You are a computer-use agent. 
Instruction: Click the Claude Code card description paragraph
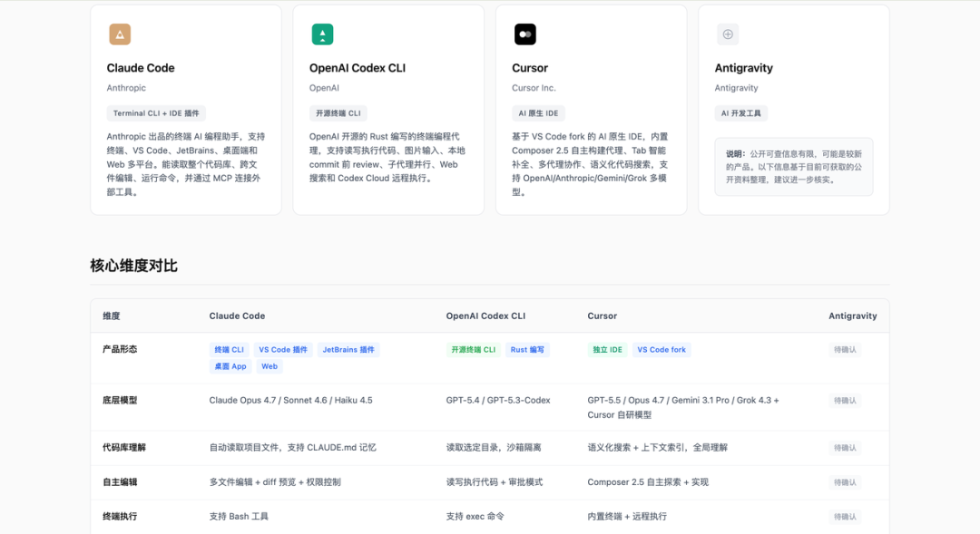pyautogui.click(x=186, y=164)
